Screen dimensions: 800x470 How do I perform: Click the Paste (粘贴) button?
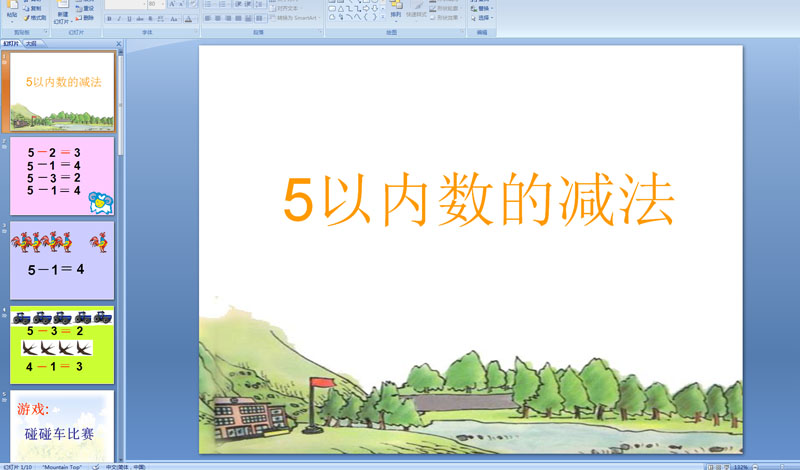click(12, 10)
